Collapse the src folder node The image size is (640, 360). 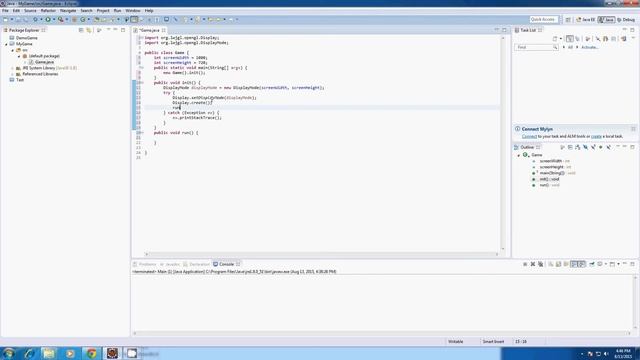12,50
